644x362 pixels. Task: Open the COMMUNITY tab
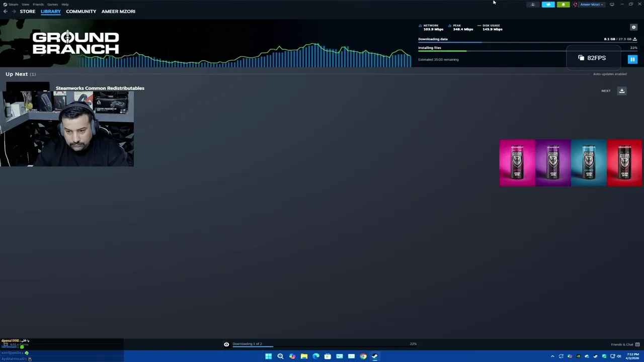click(x=81, y=11)
